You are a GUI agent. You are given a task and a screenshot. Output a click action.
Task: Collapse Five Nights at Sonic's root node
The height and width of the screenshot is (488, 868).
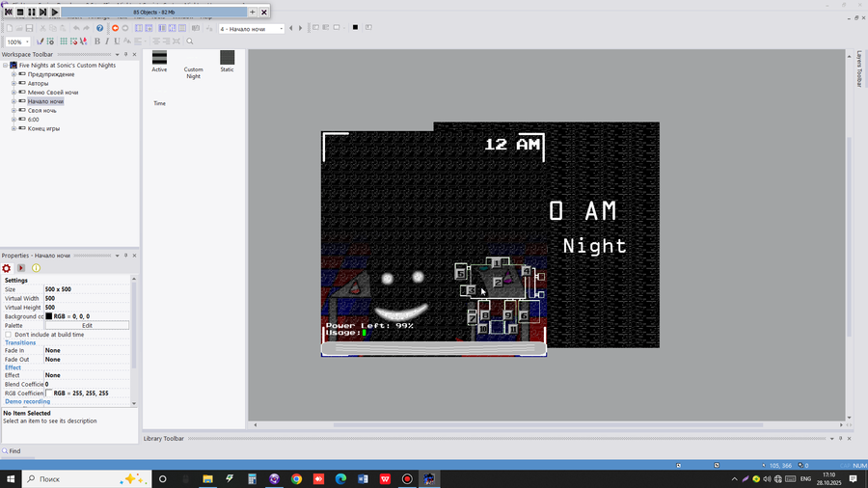tap(5, 66)
